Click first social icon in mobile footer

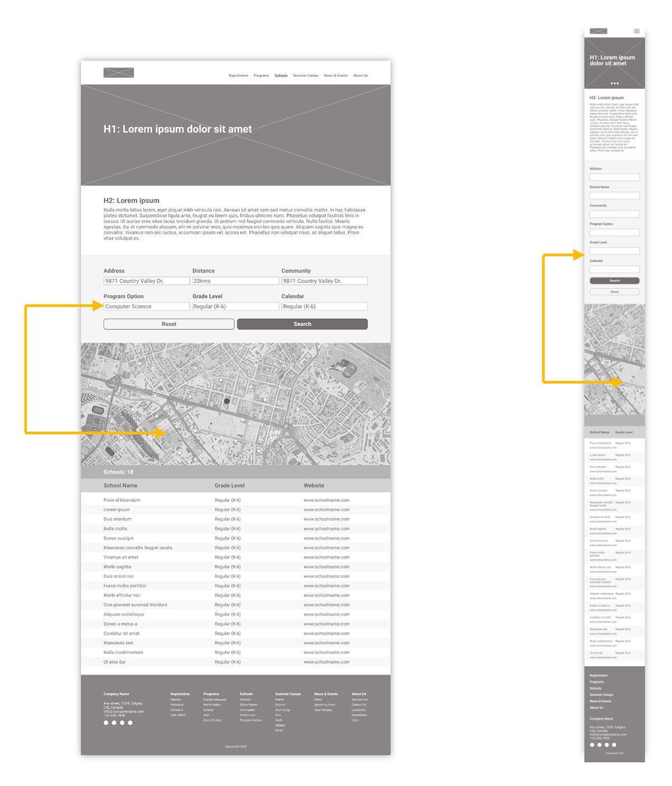coord(592,745)
